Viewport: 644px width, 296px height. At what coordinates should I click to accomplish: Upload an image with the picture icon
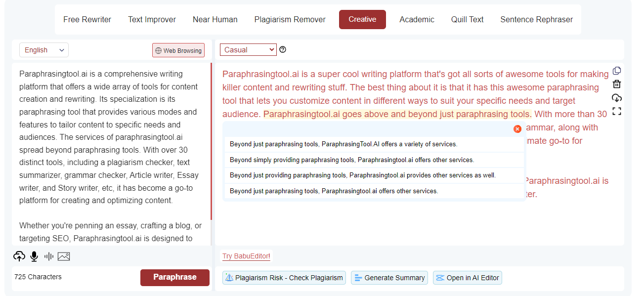[64, 256]
